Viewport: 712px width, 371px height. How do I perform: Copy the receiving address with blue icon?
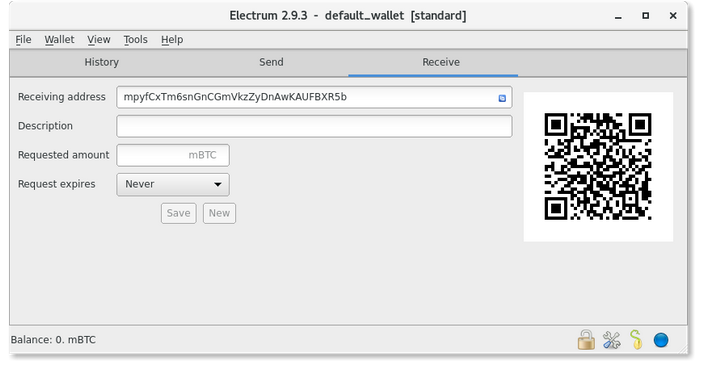click(x=502, y=98)
